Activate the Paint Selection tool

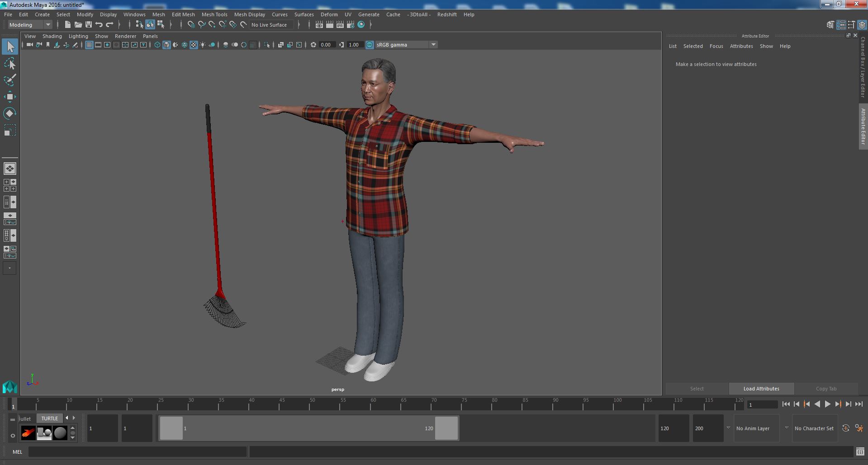(10, 80)
